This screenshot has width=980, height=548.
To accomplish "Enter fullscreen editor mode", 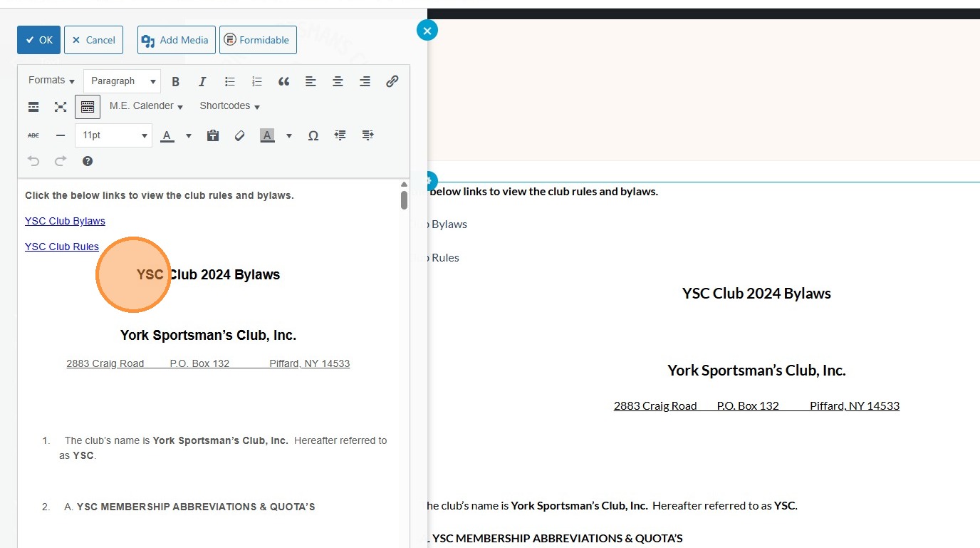I will 61,107.
